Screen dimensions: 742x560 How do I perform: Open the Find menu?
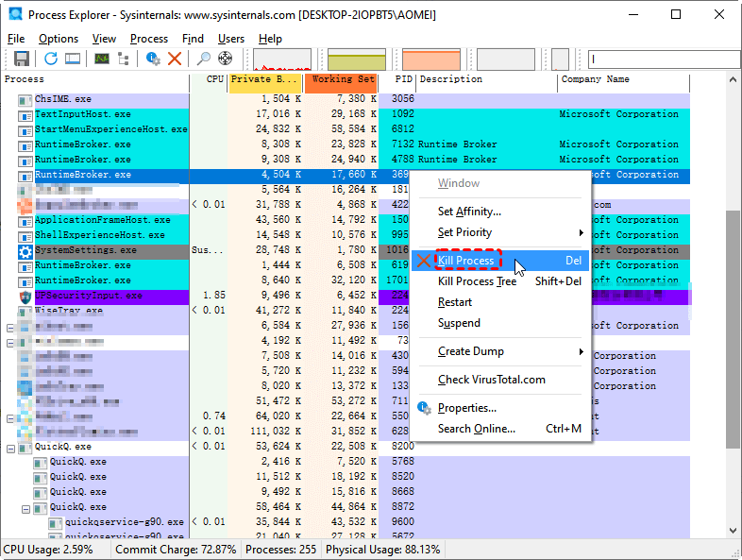pos(193,39)
